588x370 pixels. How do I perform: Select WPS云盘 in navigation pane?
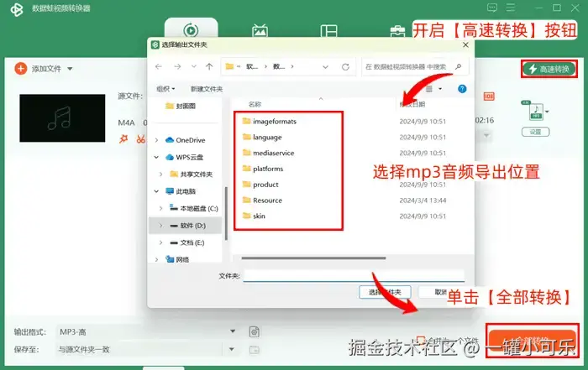[x=189, y=157]
